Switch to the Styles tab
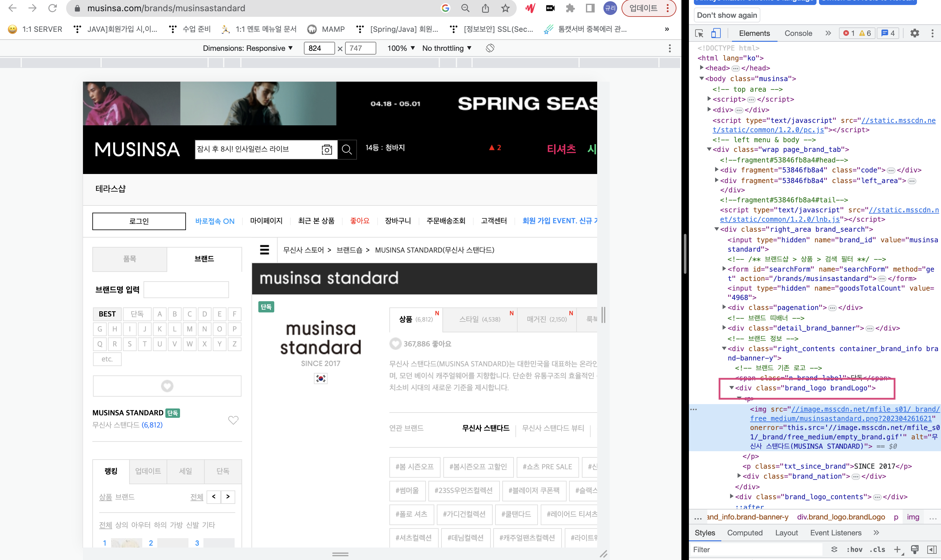The height and width of the screenshot is (560, 941). point(705,533)
